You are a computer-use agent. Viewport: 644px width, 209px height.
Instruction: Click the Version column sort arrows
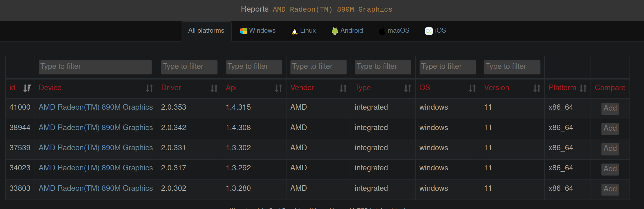537,88
